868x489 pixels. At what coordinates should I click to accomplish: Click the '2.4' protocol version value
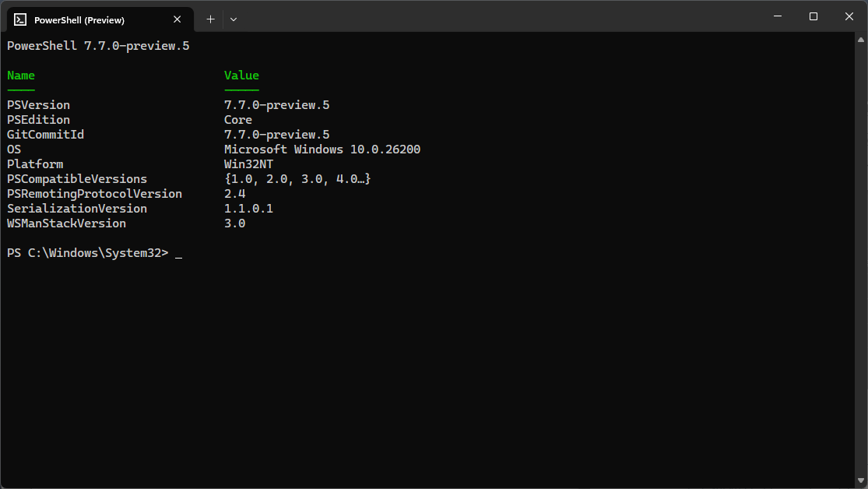click(235, 194)
